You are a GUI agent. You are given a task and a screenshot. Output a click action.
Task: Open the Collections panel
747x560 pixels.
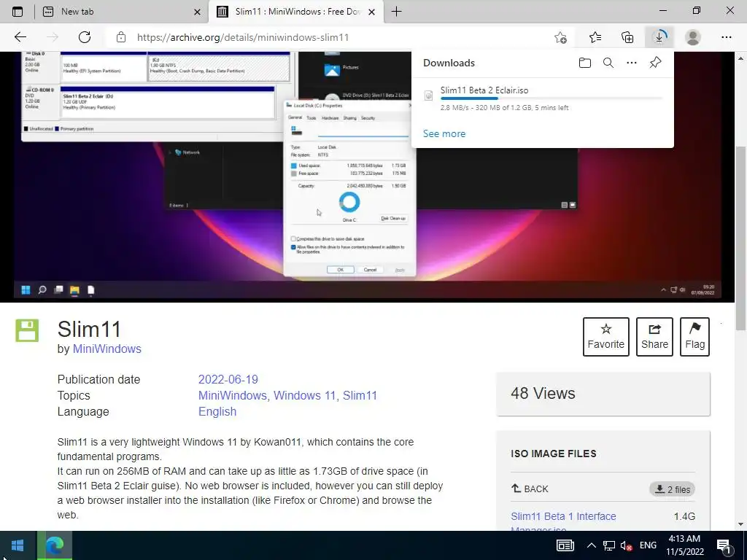(627, 37)
